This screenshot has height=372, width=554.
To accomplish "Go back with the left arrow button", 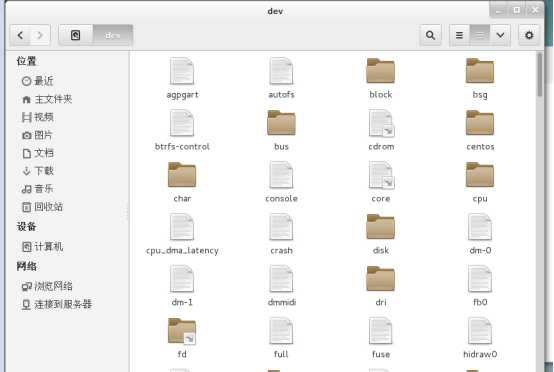I will coord(20,35).
